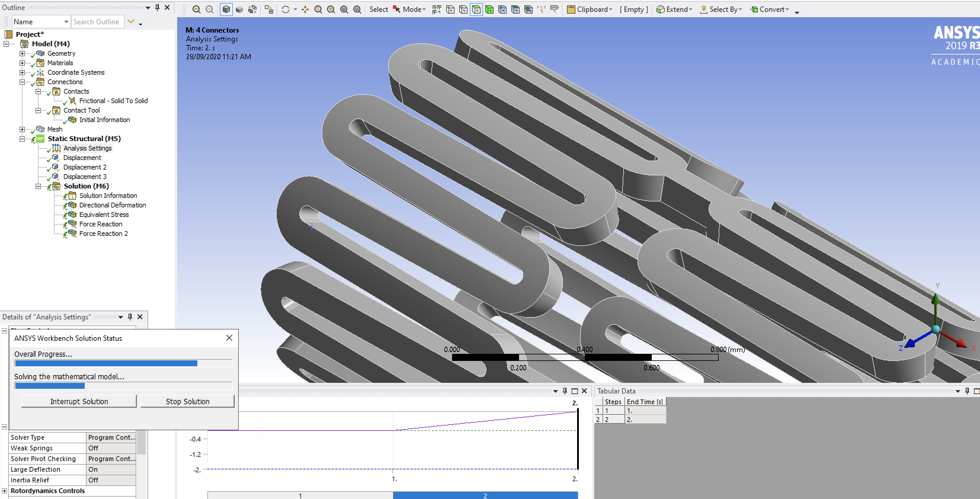
Task: Enable the Edge selection filter
Action: pos(463,9)
